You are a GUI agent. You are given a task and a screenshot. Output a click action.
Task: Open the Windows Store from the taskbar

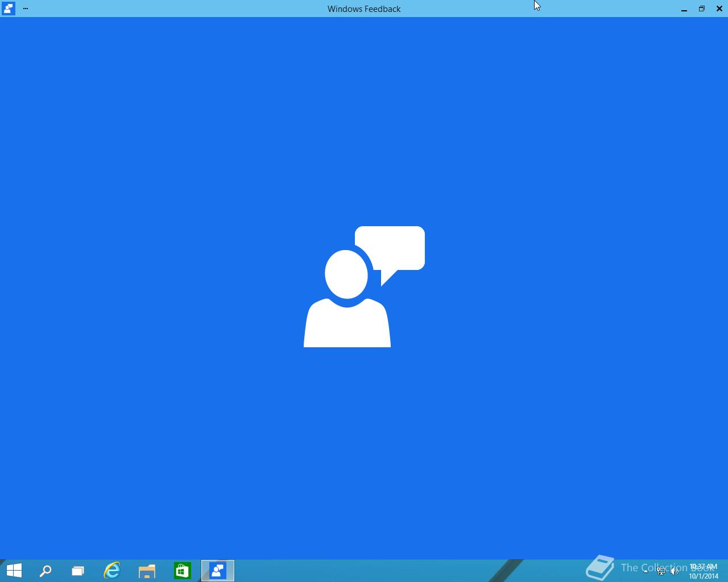click(183, 571)
